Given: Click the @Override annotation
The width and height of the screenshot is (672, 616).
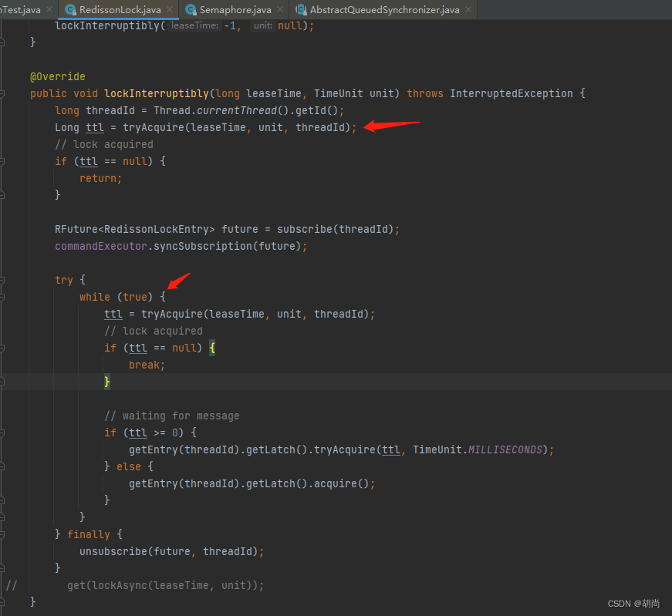Looking at the screenshot, I should [x=57, y=76].
